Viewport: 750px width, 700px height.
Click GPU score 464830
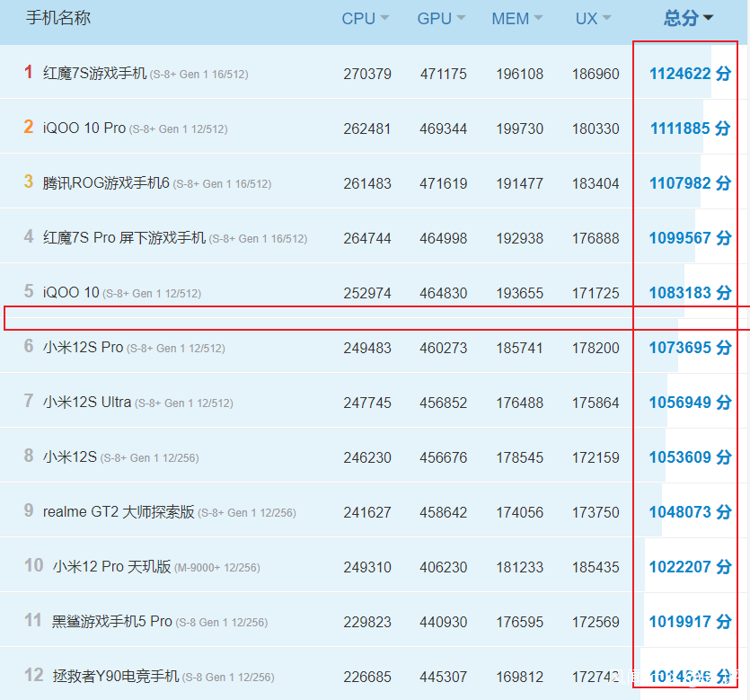coord(443,293)
